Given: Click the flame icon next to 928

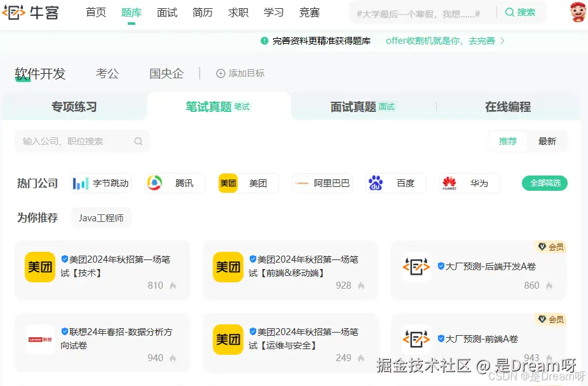Looking at the screenshot, I should [361, 286].
